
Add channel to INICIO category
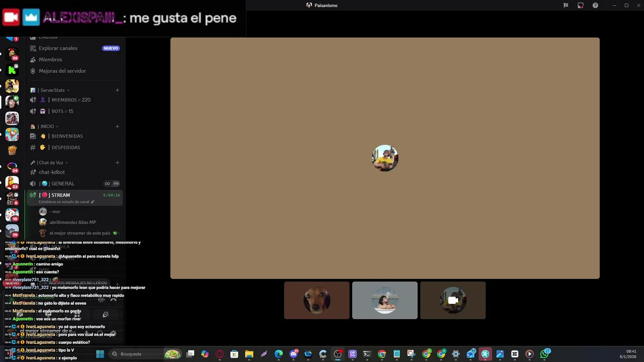[117, 127]
